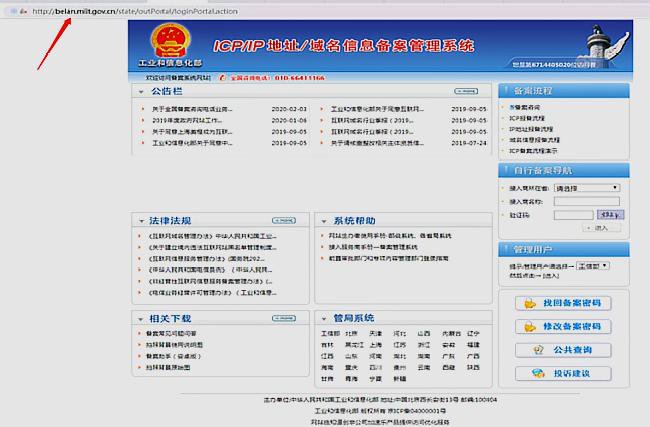Open the notice dated 2020-02-03
This screenshot has height=427, width=650.
pos(192,109)
